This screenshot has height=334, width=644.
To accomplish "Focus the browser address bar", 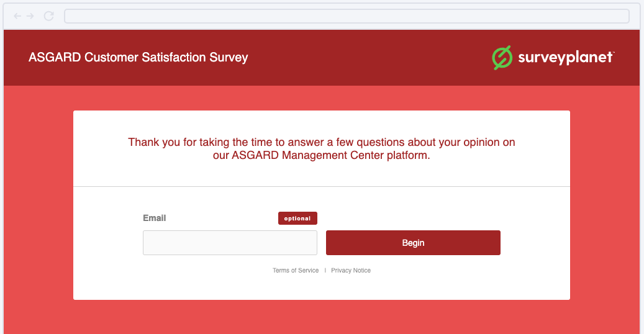I will point(347,16).
